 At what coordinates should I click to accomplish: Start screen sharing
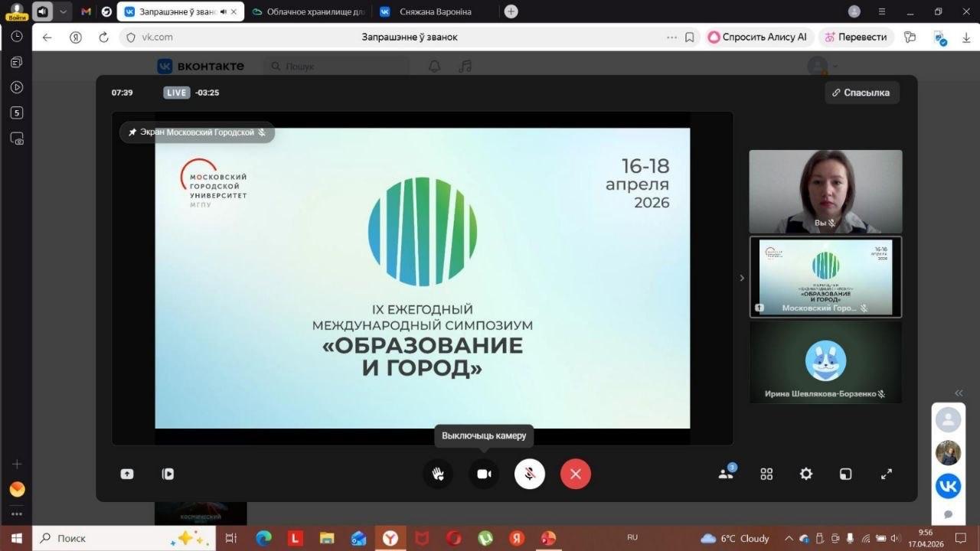point(127,474)
